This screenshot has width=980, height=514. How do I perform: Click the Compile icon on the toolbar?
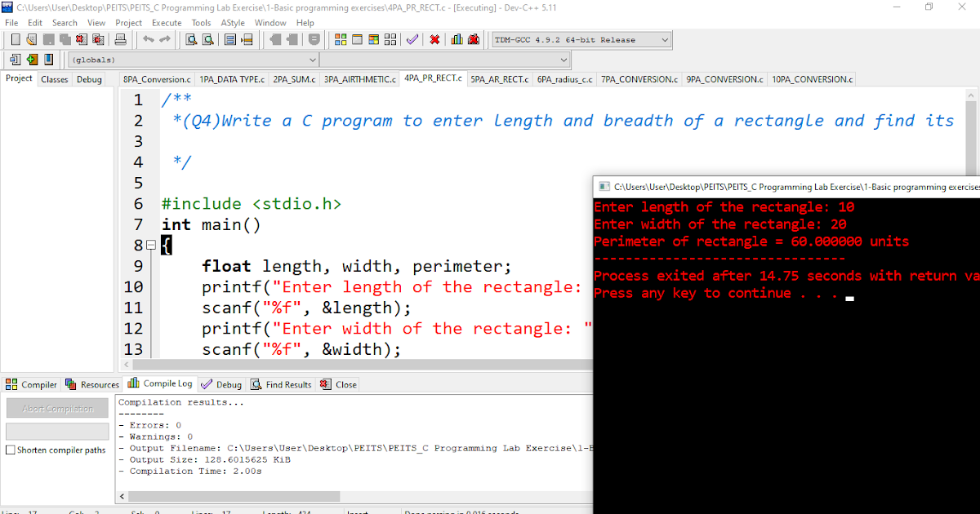coord(341,39)
